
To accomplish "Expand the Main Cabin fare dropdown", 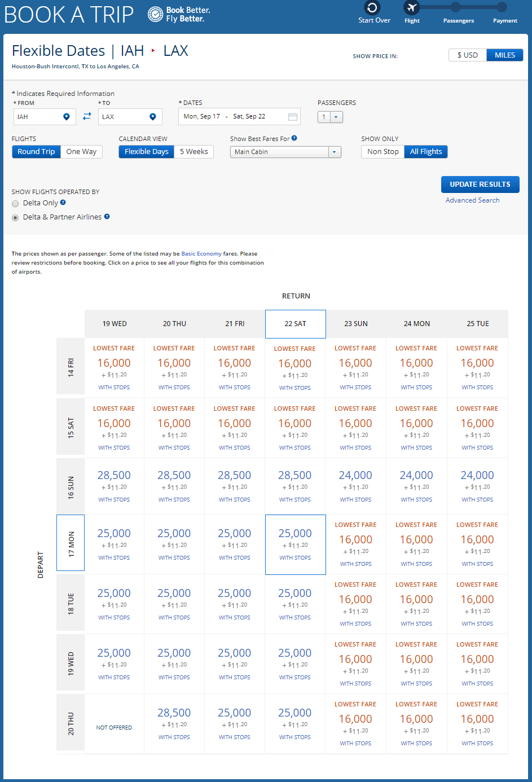I will pos(335,152).
